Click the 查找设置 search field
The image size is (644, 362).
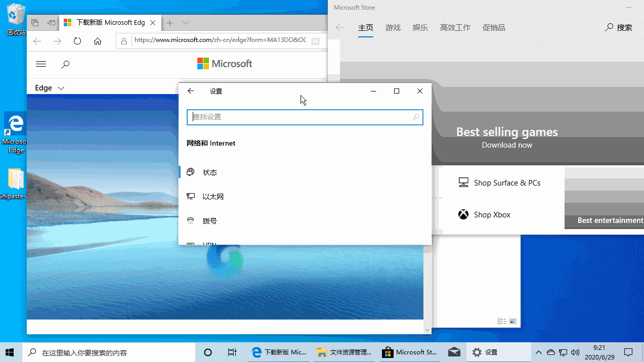[302, 117]
